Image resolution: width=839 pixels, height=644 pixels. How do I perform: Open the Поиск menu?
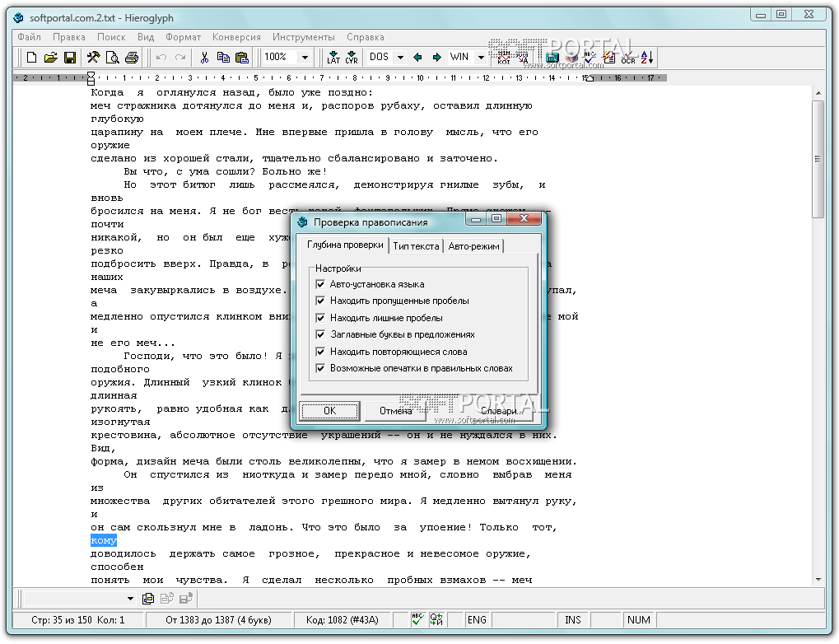pos(111,37)
